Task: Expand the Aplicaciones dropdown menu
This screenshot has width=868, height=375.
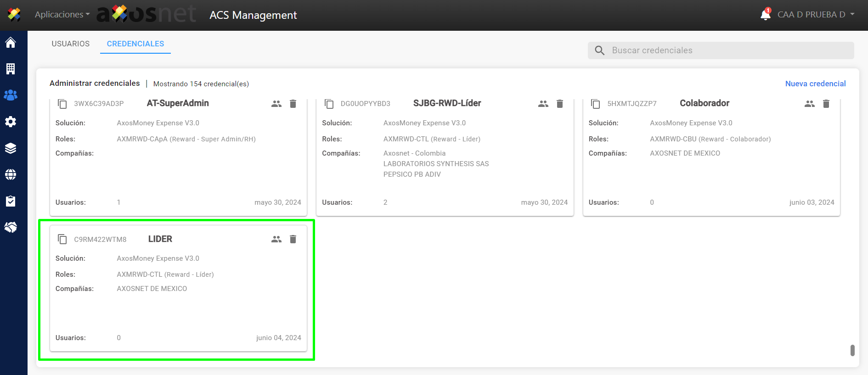Action: (x=62, y=15)
